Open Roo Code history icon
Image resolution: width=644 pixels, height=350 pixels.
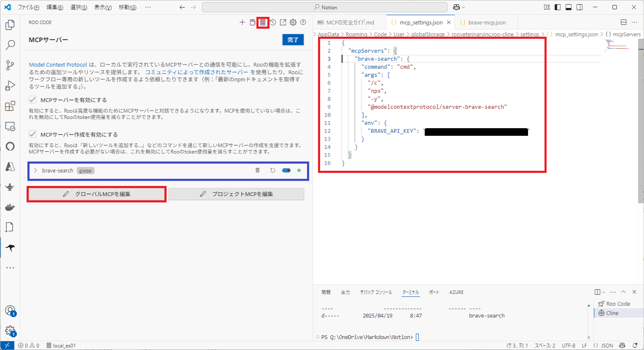coord(273,22)
